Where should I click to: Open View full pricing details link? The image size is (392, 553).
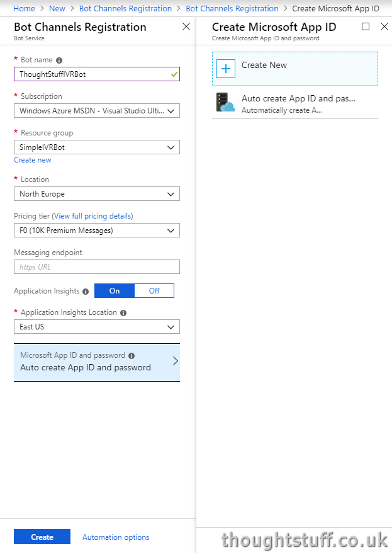point(92,216)
